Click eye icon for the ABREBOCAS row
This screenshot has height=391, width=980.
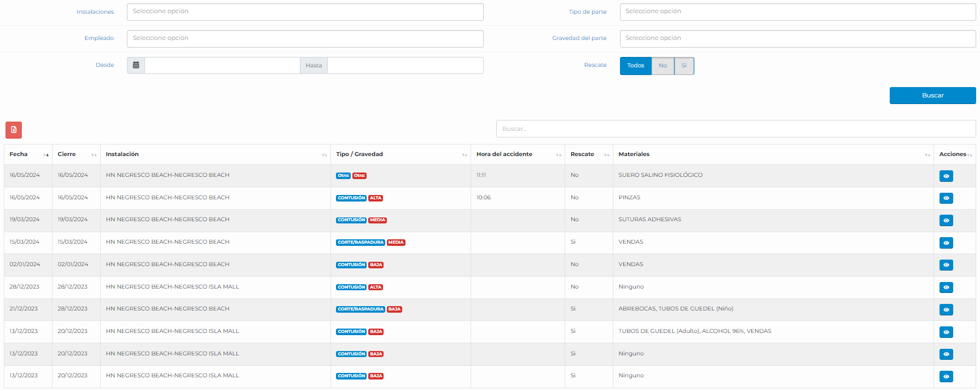[x=946, y=309]
